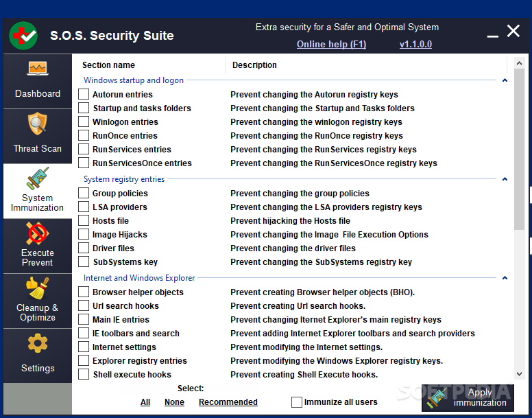532x418 pixels.
Task: Tick Main IE entries checkbox
Action: (x=84, y=319)
